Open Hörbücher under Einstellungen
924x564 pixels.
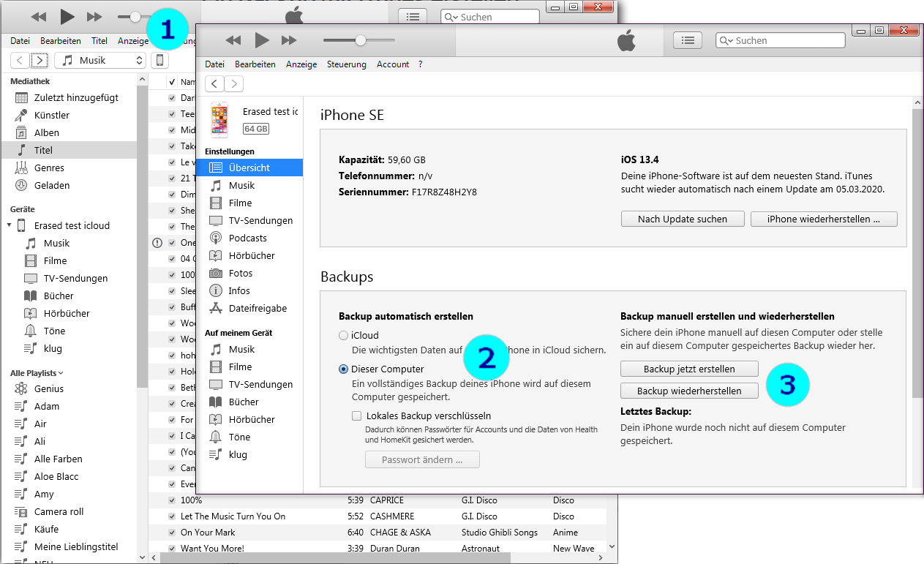tap(250, 255)
